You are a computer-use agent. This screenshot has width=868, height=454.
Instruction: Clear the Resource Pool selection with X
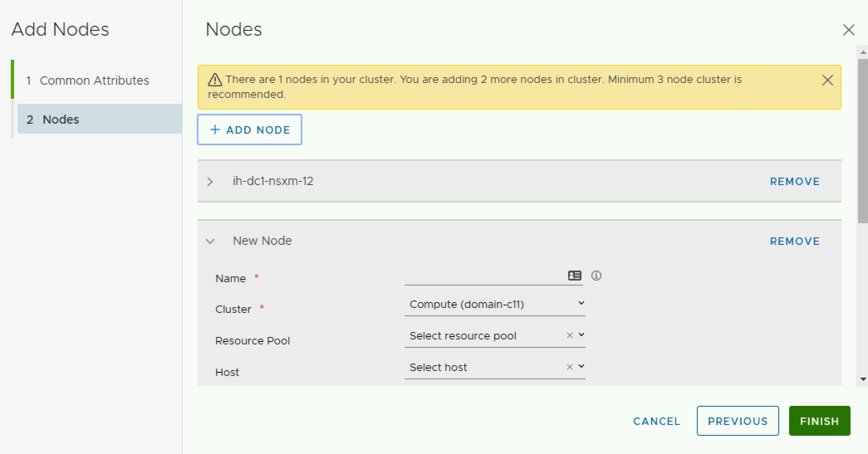569,335
